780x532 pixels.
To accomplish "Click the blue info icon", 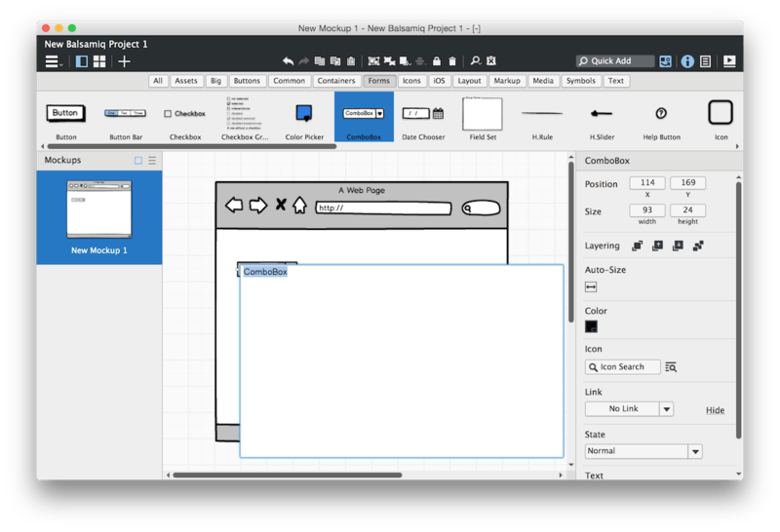I will pos(687,61).
